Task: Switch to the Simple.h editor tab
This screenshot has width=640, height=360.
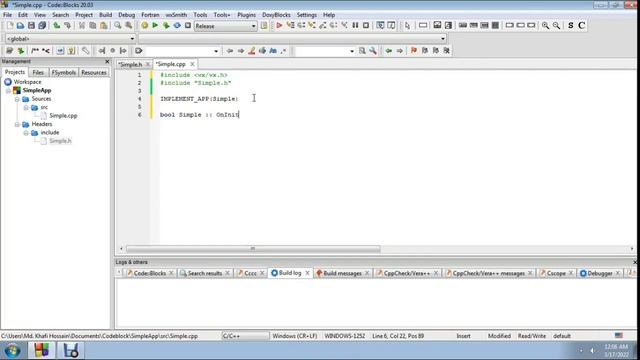Action: pos(130,64)
